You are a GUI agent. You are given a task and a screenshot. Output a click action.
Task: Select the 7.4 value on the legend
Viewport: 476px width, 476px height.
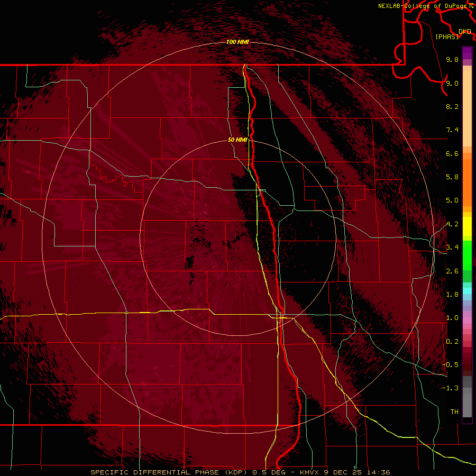point(452,130)
